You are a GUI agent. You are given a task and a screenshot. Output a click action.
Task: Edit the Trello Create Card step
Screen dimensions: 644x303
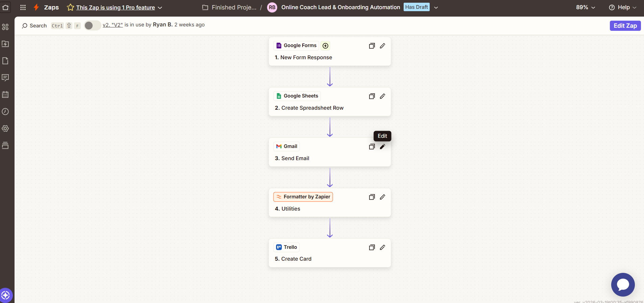pyautogui.click(x=382, y=247)
